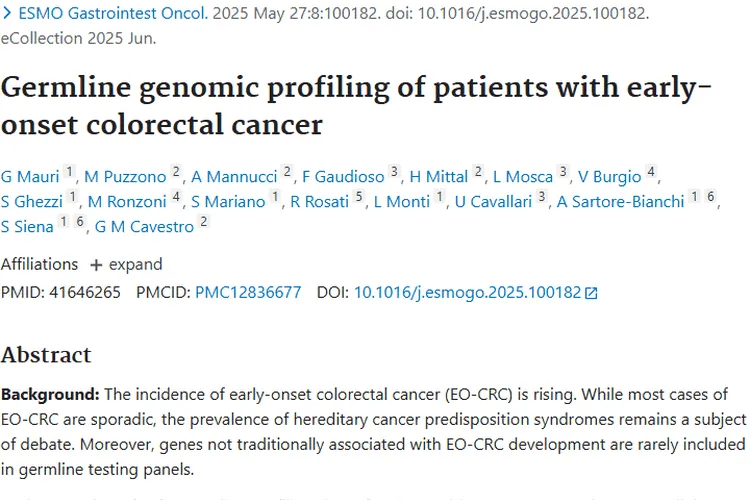
Task: Select author S Ghezzi
Action: pyautogui.click(x=33, y=202)
